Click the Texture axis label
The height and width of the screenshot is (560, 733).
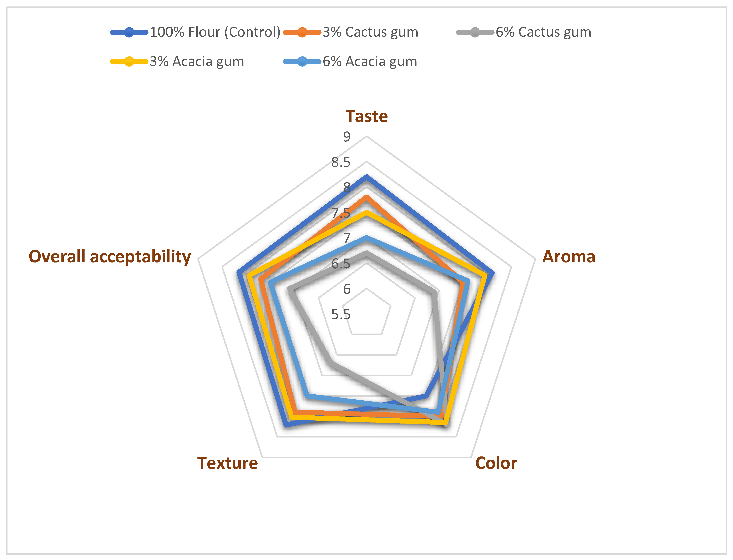click(228, 463)
